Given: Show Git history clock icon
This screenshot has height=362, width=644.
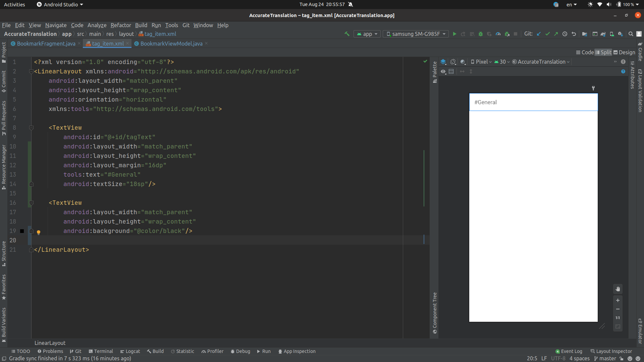Looking at the screenshot, I should pyautogui.click(x=565, y=34).
